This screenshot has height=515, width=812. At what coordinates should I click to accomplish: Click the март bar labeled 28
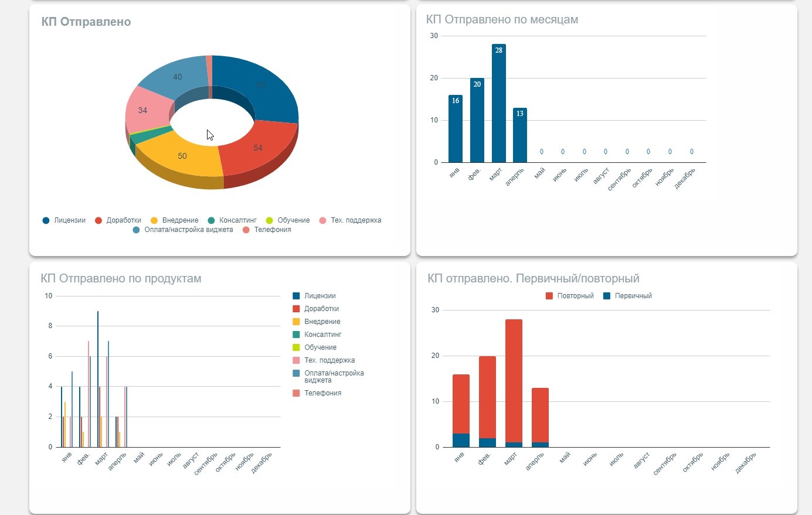499,103
